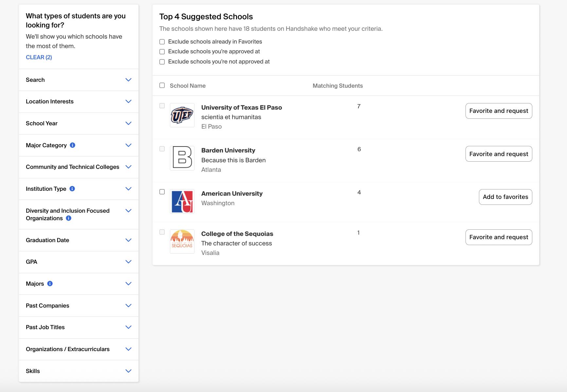Add American University to favorites
This screenshot has height=392, width=567.
pyautogui.click(x=505, y=197)
